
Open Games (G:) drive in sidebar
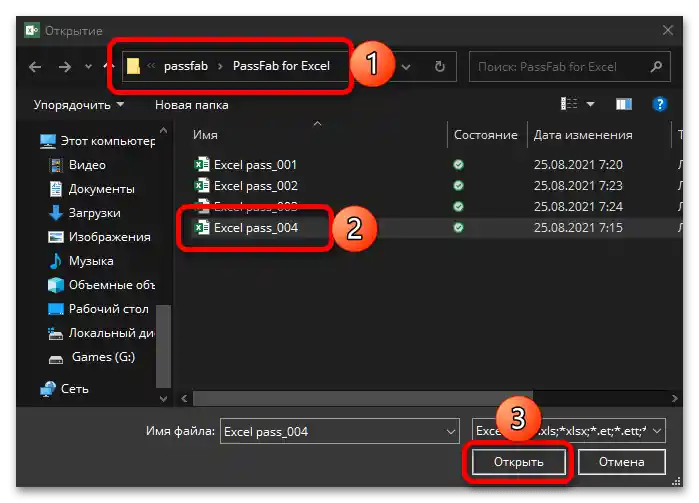[92, 357]
